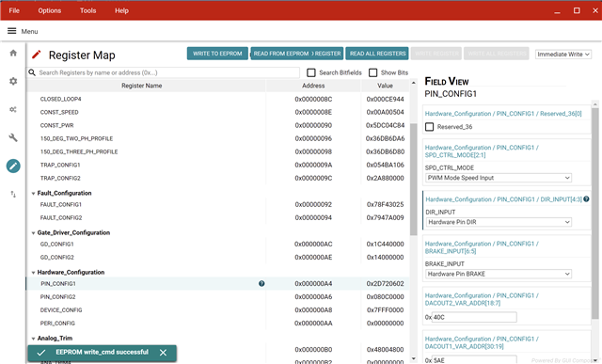This screenshot has height=364, width=602.
Task: Open the Tools menu
Action: point(87,10)
